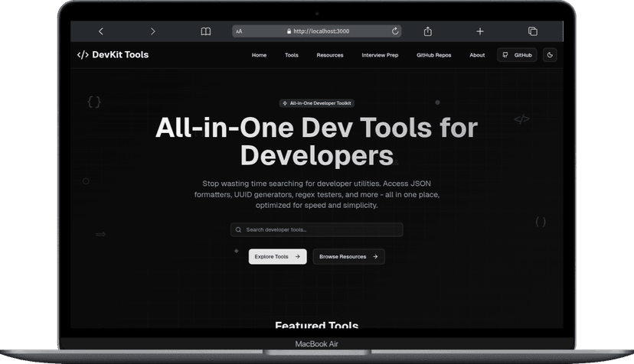Open the About nav link
Image resolution: width=634 pixels, height=364 pixels.
[477, 55]
